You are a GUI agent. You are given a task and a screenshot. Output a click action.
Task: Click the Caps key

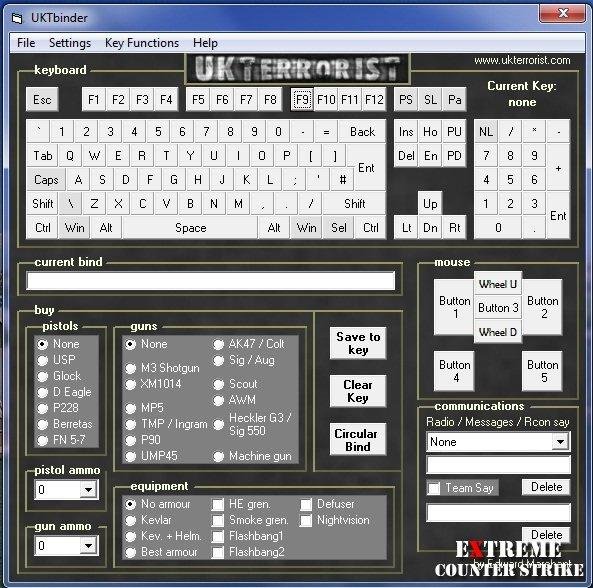[46, 180]
